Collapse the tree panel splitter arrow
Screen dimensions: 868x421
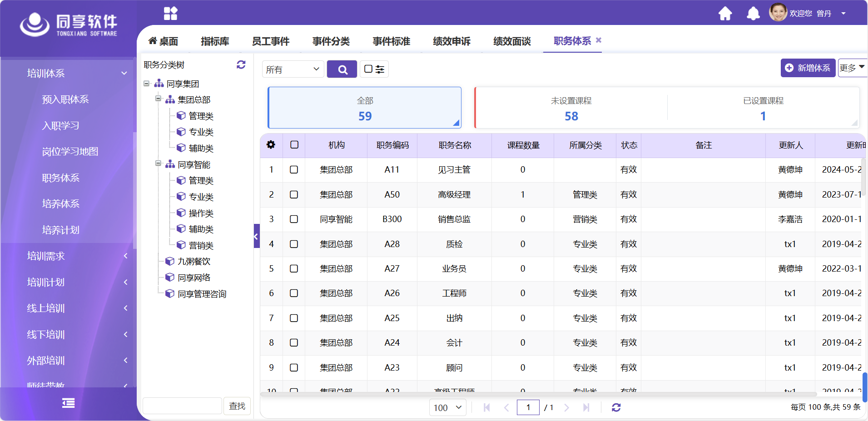(x=256, y=236)
